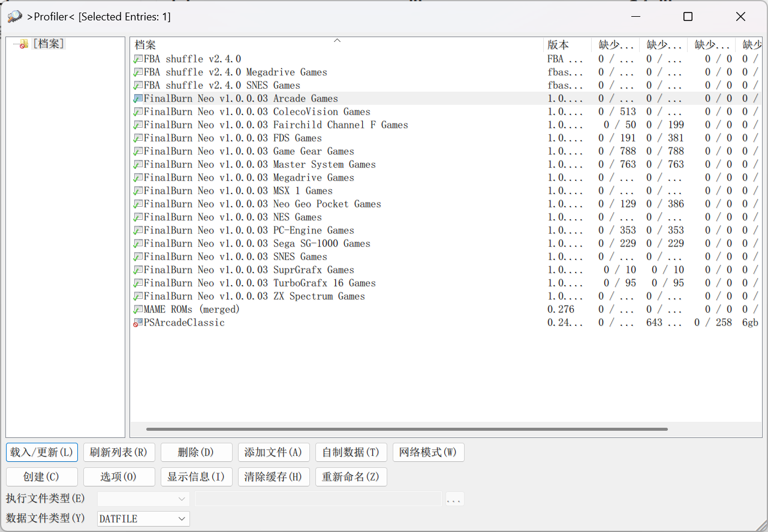Click the 刷新列表(R) button
Viewport: 768px width, 532px height.
[119, 452]
